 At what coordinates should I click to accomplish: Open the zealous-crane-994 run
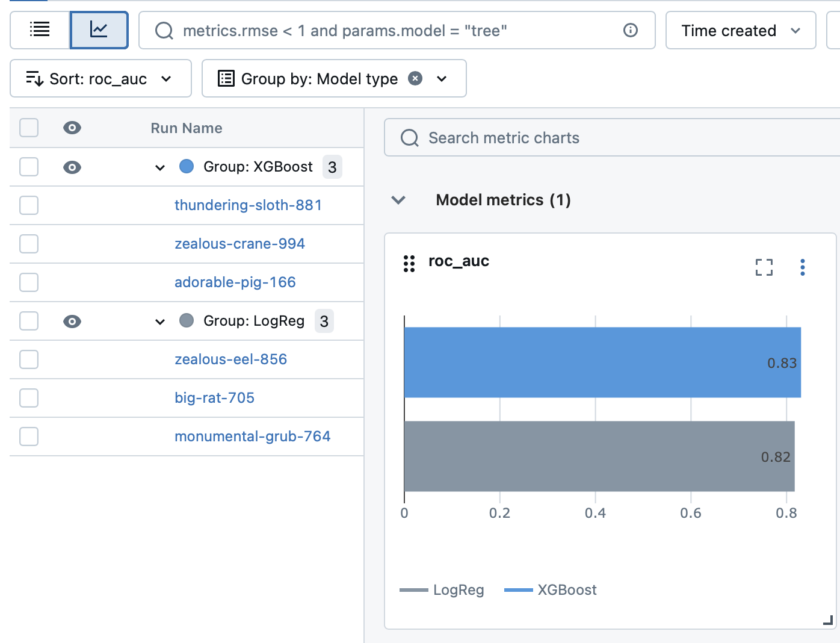point(239,244)
